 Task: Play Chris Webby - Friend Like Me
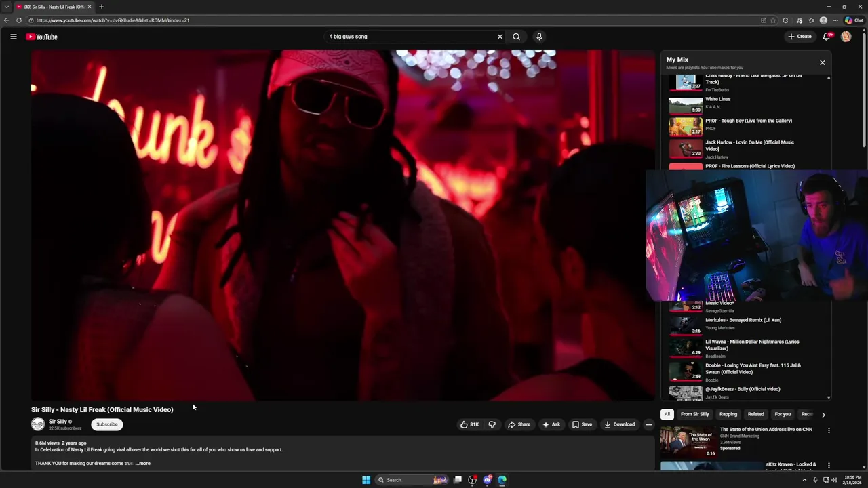[746, 83]
